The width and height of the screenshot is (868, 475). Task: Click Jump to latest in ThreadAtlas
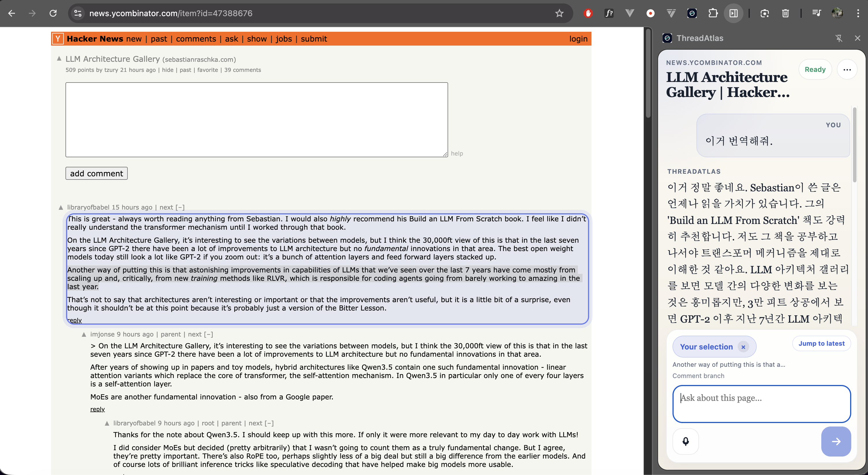click(x=821, y=343)
